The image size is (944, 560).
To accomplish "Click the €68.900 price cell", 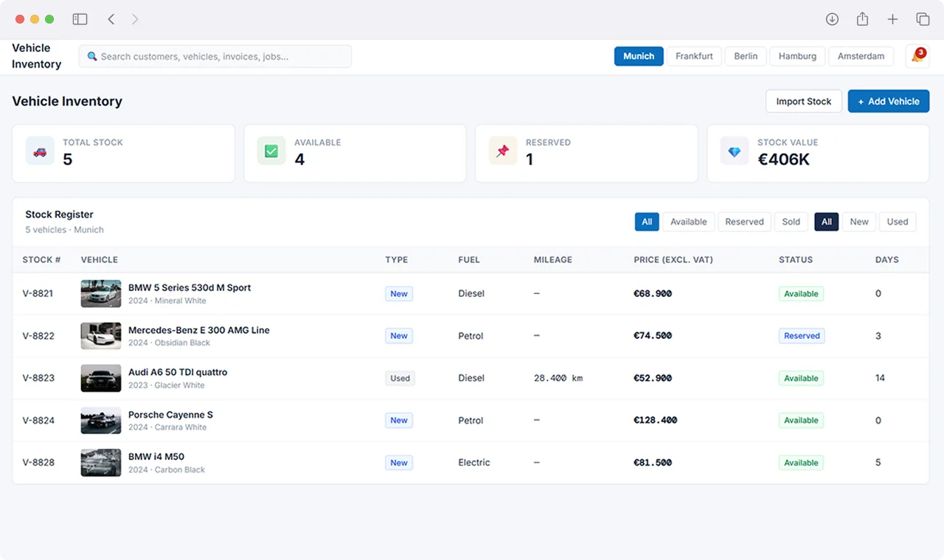I will coord(653,293).
